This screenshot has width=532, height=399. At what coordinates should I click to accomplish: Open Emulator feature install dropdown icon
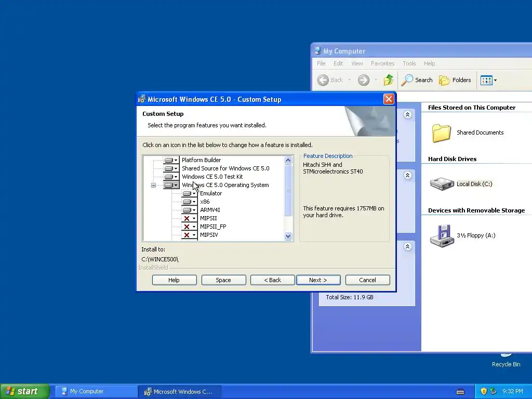coord(189,193)
